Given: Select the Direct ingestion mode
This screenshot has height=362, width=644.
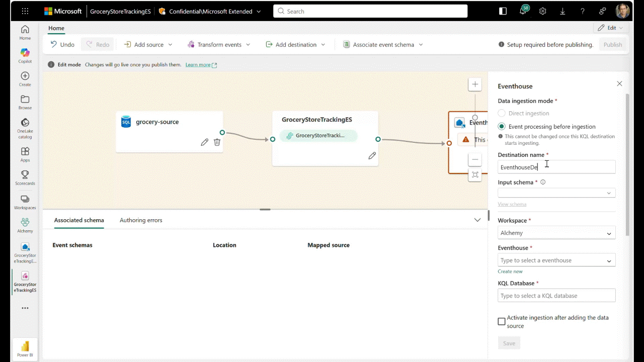Looking at the screenshot, I should tap(501, 113).
